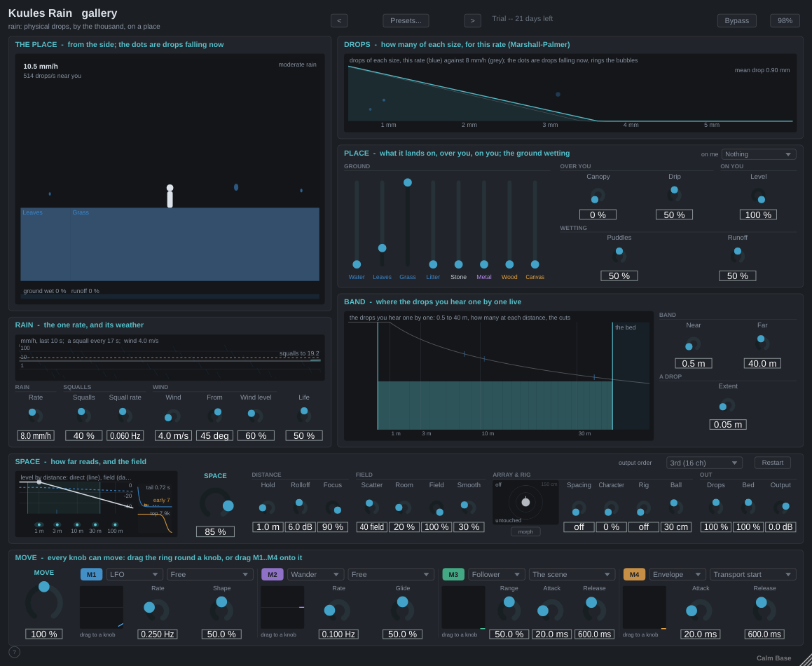Click the M1 modulator badge
Image resolution: width=812 pixels, height=666 pixels.
point(91,574)
